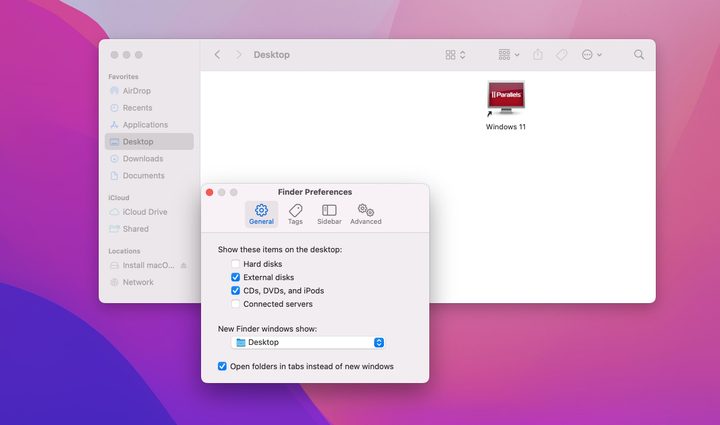The image size is (720, 425).
Task: Click the Desktop sidebar item icon
Action: click(114, 142)
